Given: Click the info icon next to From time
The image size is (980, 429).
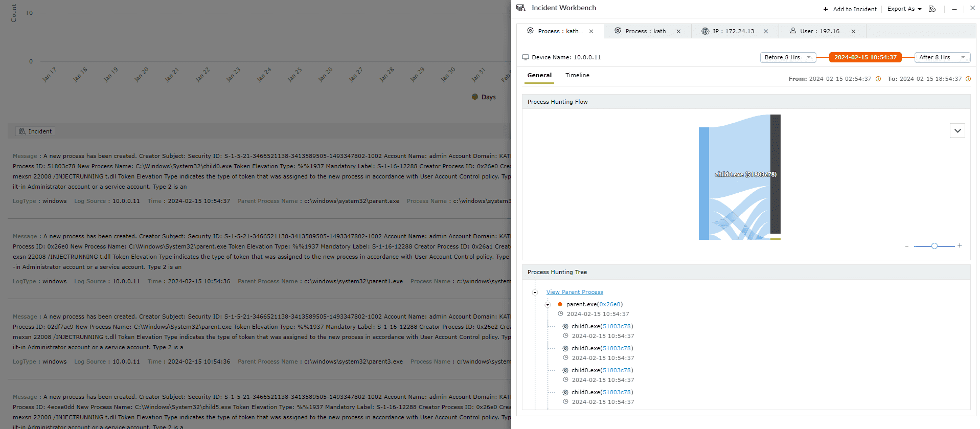Looking at the screenshot, I should (x=878, y=79).
